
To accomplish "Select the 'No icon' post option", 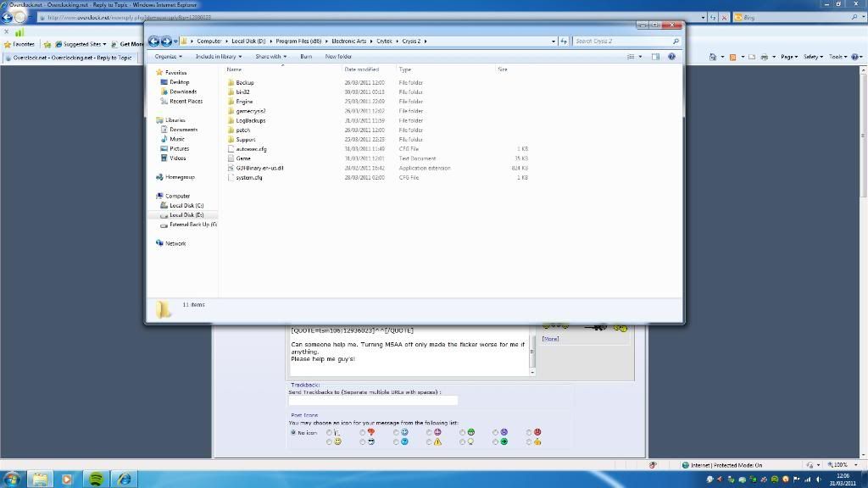I will coord(293,433).
